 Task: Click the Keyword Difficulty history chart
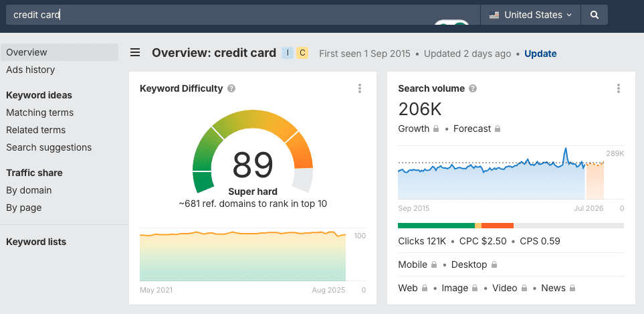[x=243, y=256]
